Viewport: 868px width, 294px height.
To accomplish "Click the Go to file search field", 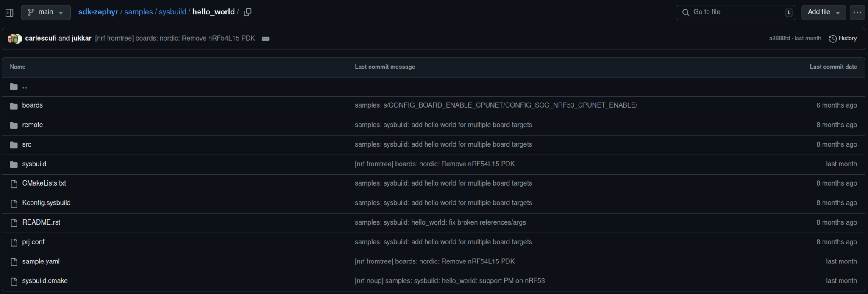I will click(735, 12).
